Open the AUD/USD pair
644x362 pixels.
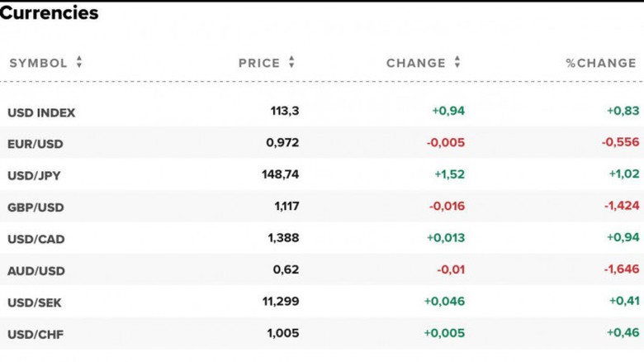pyautogui.click(x=36, y=271)
